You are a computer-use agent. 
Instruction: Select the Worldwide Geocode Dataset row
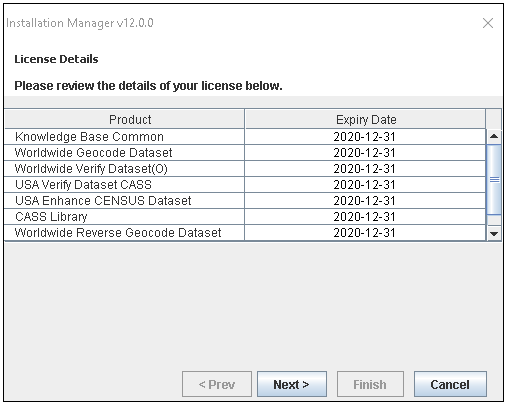pyautogui.click(x=245, y=153)
